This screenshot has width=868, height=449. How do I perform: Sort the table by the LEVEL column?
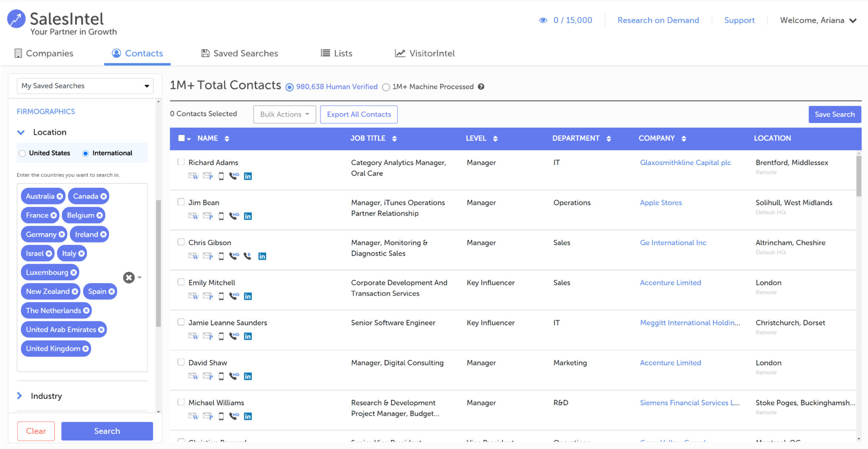tap(495, 138)
